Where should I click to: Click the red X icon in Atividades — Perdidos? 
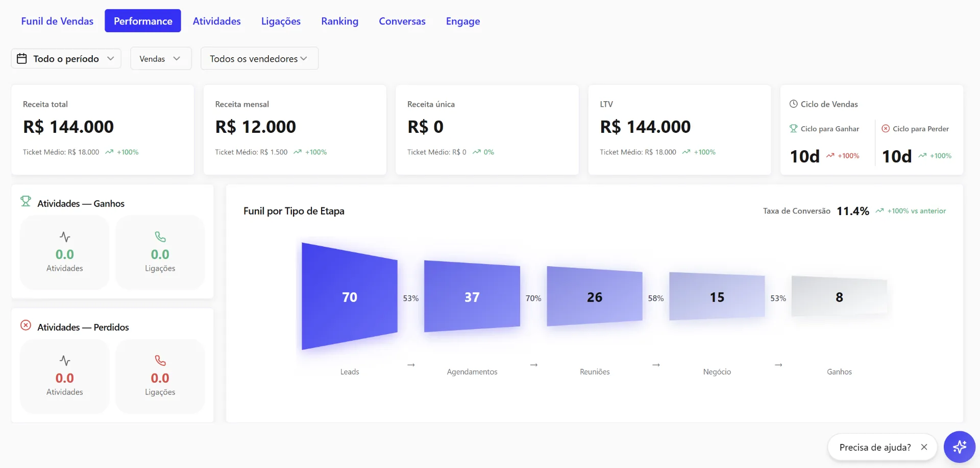26,325
